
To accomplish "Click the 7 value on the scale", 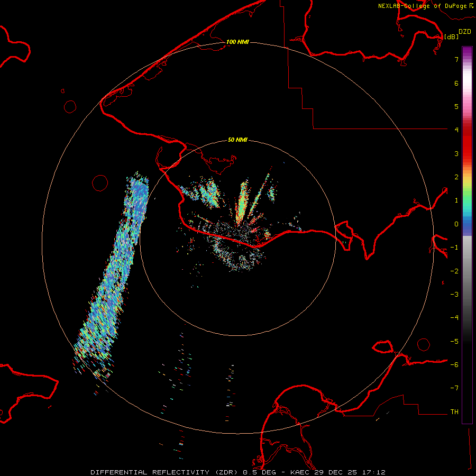I will point(456,59).
